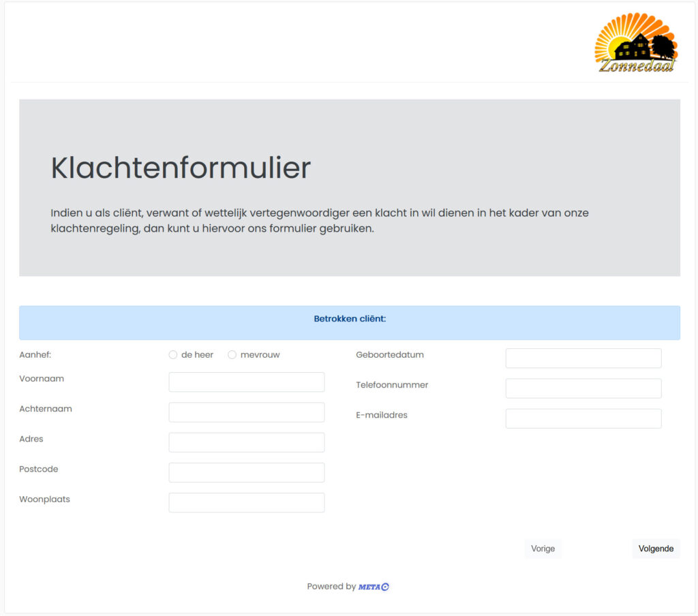Click the Zonnedaal logo
The image size is (698, 616).
coord(636,43)
